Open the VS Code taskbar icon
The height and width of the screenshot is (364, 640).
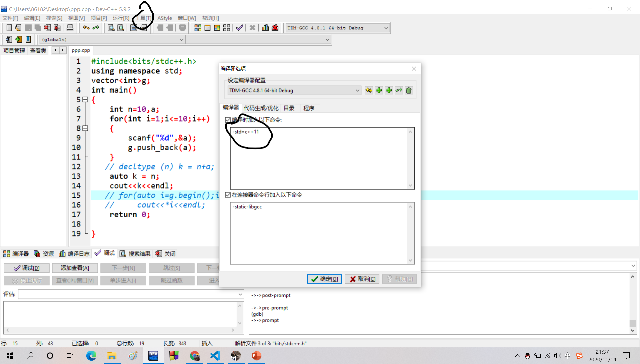(215, 356)
